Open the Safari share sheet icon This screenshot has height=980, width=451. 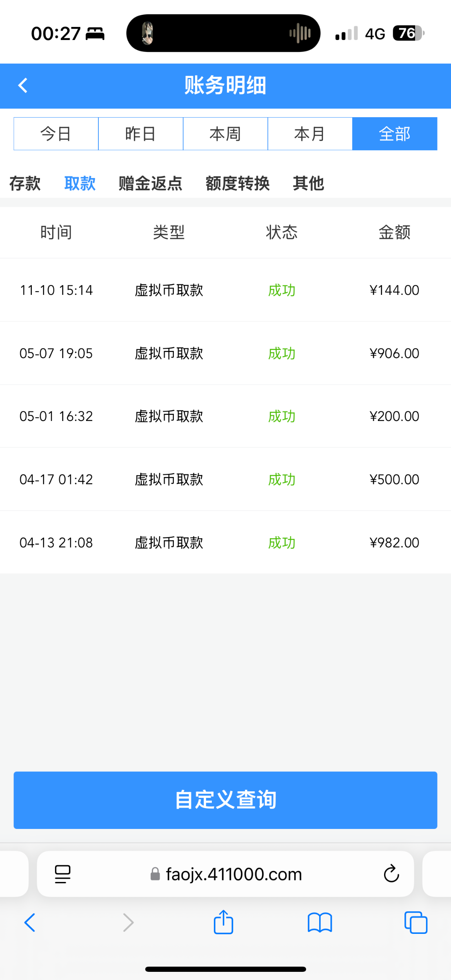coord(223,922)
